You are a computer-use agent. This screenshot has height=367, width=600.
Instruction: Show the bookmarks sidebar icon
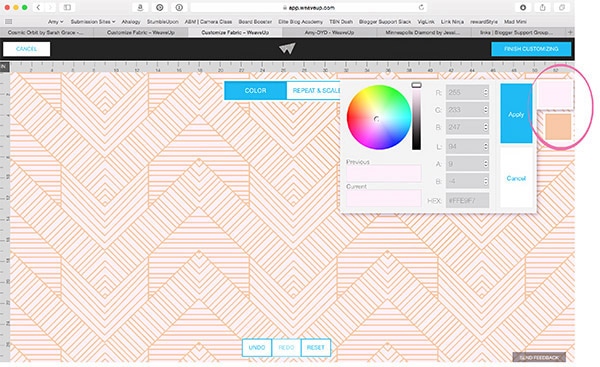click(x=8, y=22)
